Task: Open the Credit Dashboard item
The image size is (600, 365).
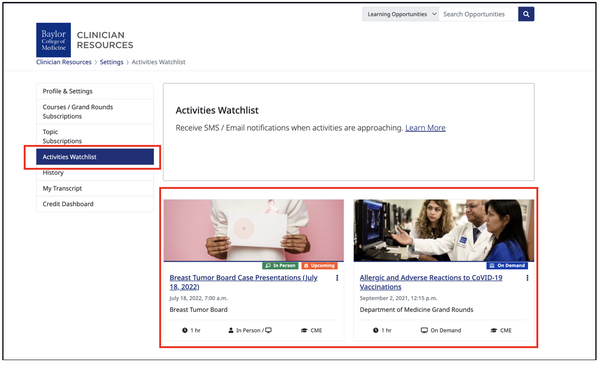Action: (95, 204)
